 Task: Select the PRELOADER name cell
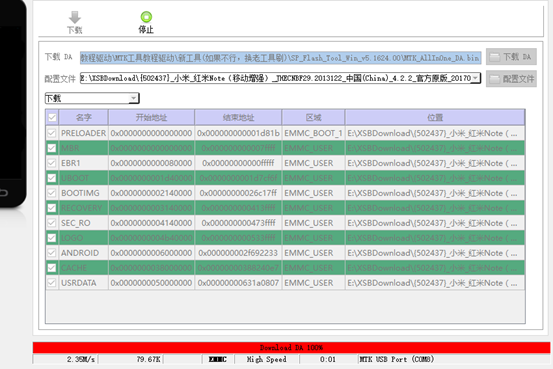pos(84,133)
